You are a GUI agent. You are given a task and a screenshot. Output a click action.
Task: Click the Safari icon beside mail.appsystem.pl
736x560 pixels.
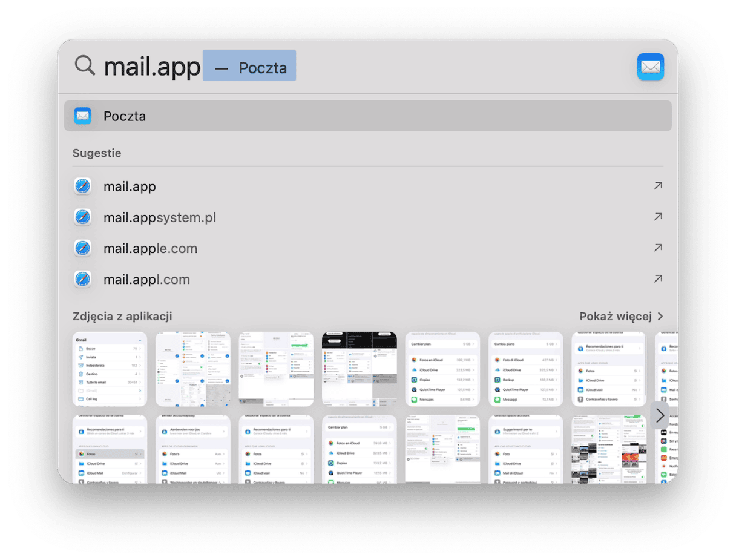(x=82, y=217)
